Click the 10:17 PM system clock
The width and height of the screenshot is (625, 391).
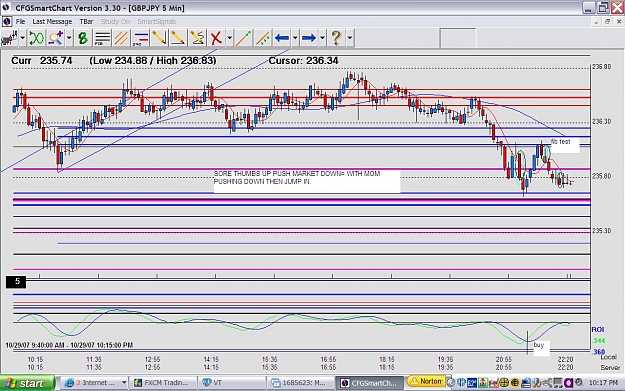(603, 383)
